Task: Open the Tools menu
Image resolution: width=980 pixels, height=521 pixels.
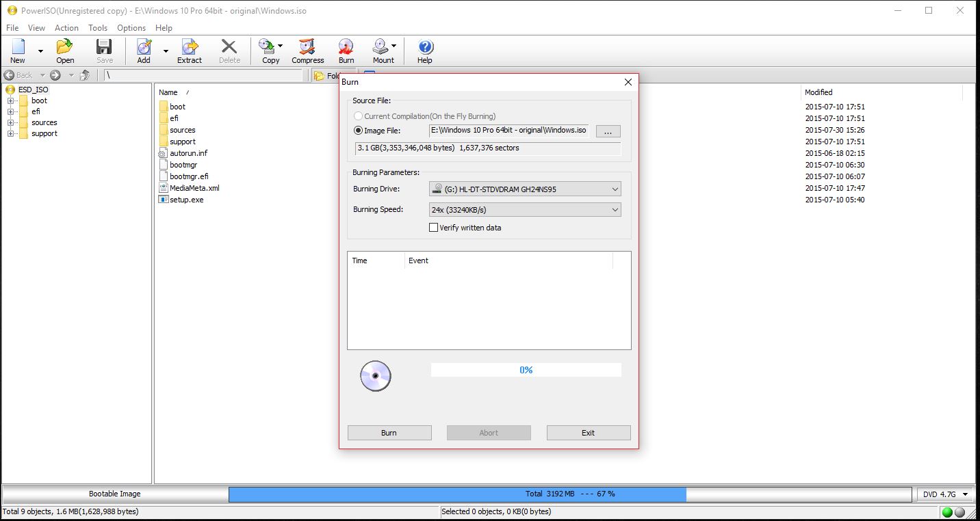Action: 98,28
